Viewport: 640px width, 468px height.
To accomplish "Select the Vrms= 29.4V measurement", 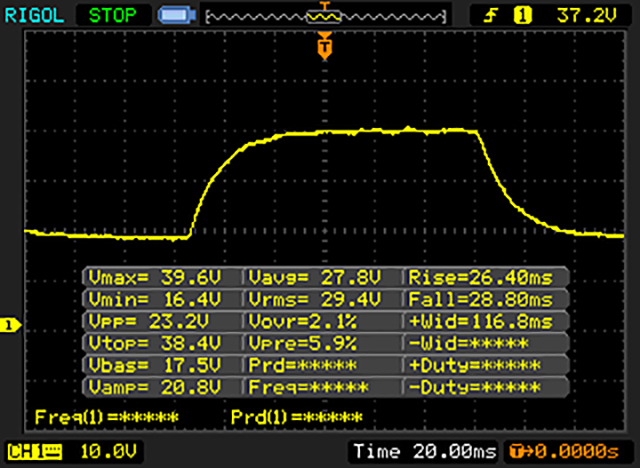I will click(x=315, y=300).
